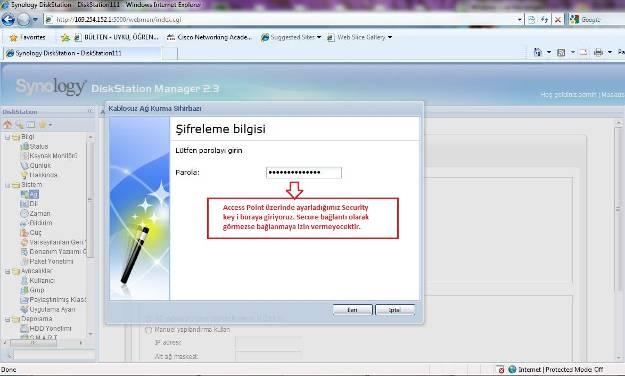Open the Status item in the tree
Viewport: 625px width, 376px height.
pos(34,146)
